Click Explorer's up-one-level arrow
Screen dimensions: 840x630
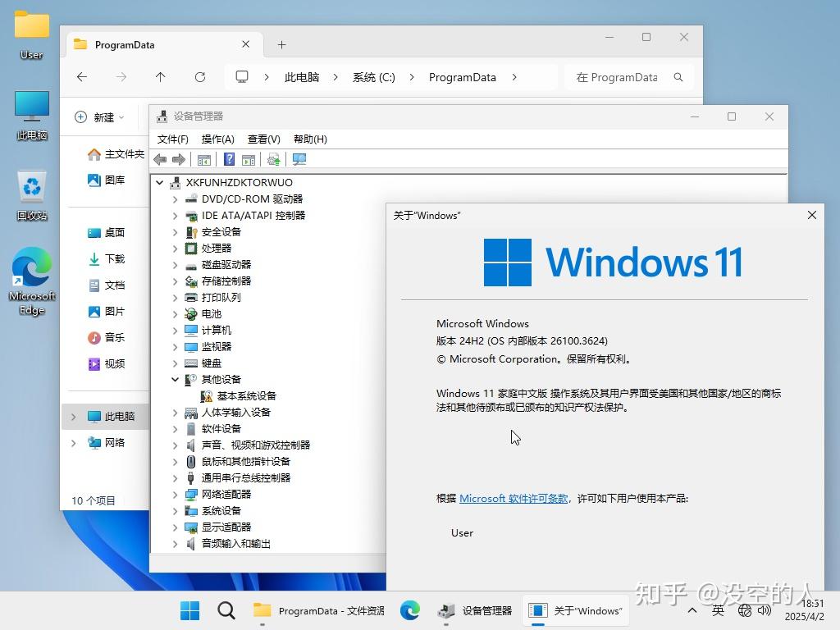(160, 77)
